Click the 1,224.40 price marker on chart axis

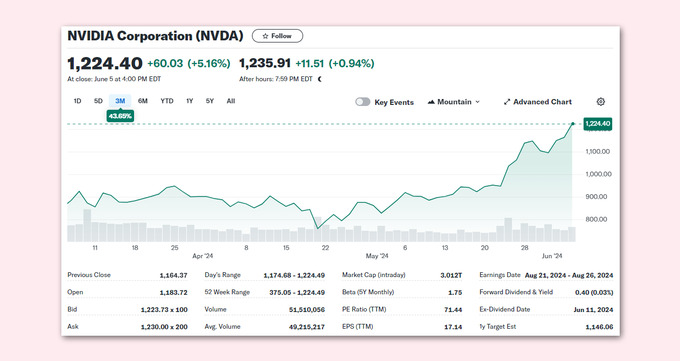click(x=598, y=124)
